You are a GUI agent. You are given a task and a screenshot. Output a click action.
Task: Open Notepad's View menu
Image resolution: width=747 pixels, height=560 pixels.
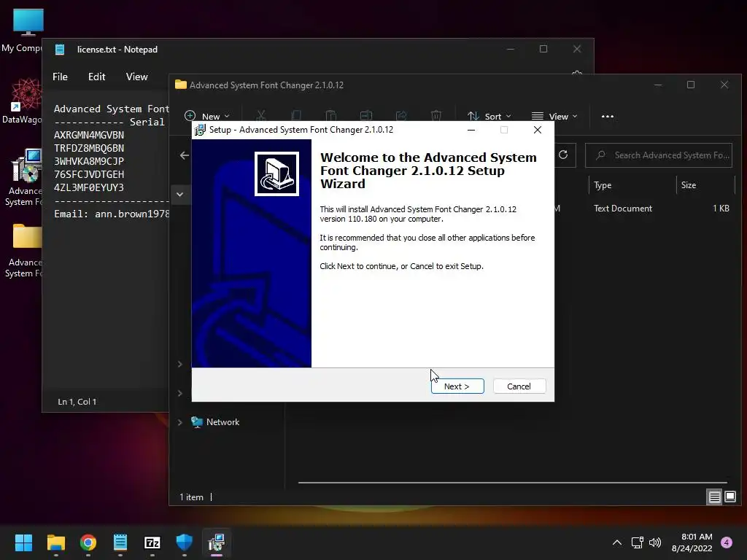(x=136, y=77)
